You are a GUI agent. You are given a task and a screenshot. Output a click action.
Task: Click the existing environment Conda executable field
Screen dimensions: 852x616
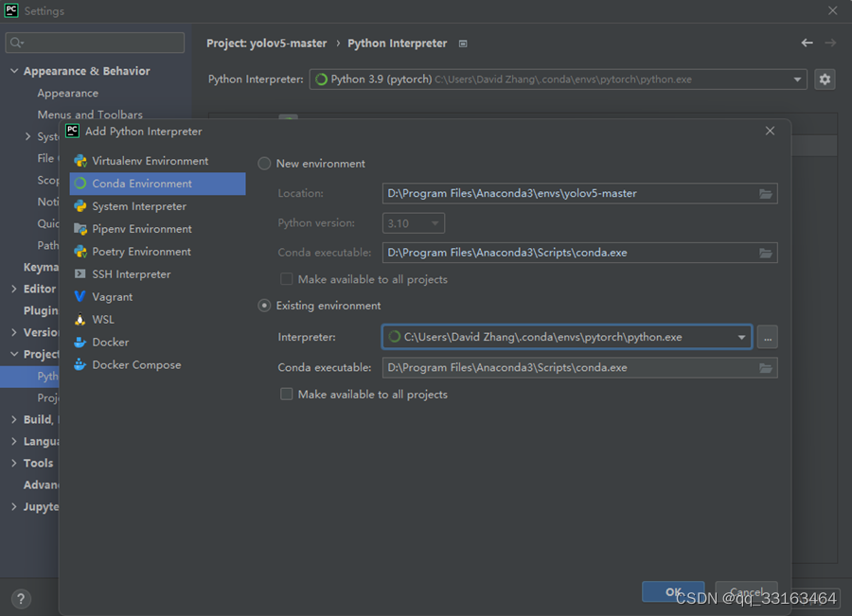(579, 368)
